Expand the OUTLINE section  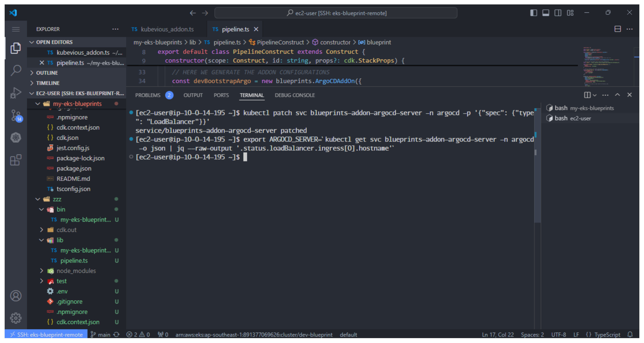click(x=47, y=73)
